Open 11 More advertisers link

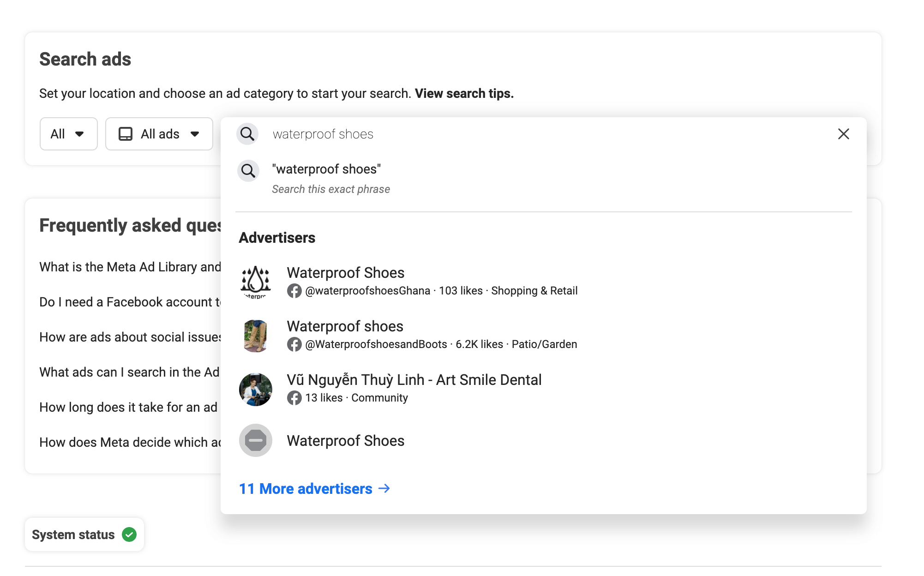[315, 489]
